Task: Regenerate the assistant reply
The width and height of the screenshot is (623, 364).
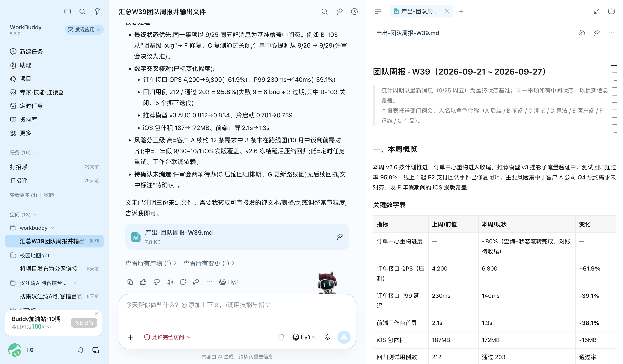Action: click(183, 282)
